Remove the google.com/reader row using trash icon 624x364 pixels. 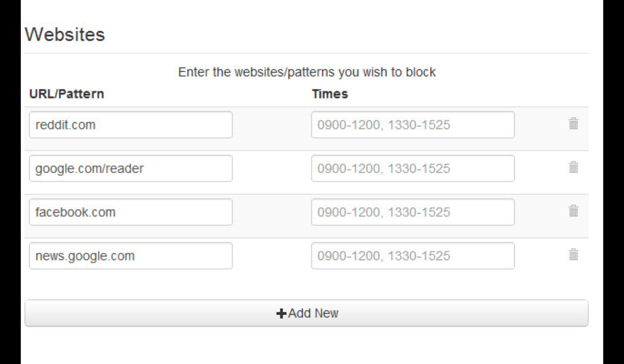tap(574, 167)
